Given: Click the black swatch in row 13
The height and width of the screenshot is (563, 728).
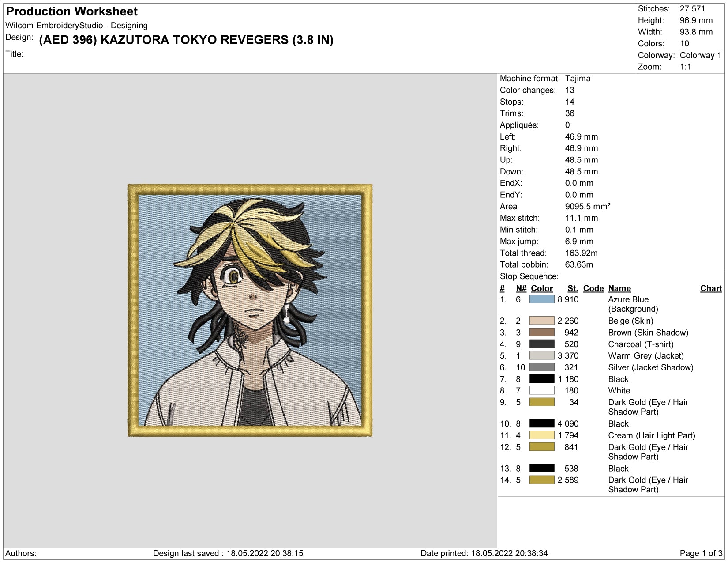Looking at the screenshot, I should tap(542, 469).
